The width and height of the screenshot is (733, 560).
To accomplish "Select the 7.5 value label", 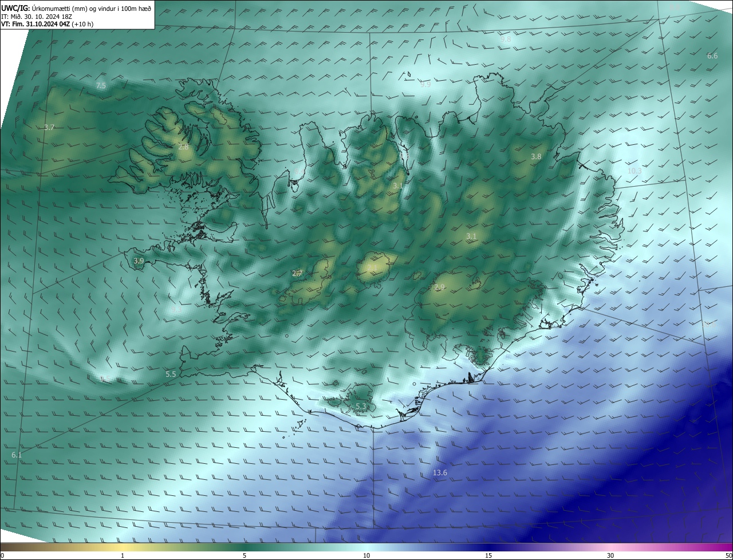I will point(101,86).
